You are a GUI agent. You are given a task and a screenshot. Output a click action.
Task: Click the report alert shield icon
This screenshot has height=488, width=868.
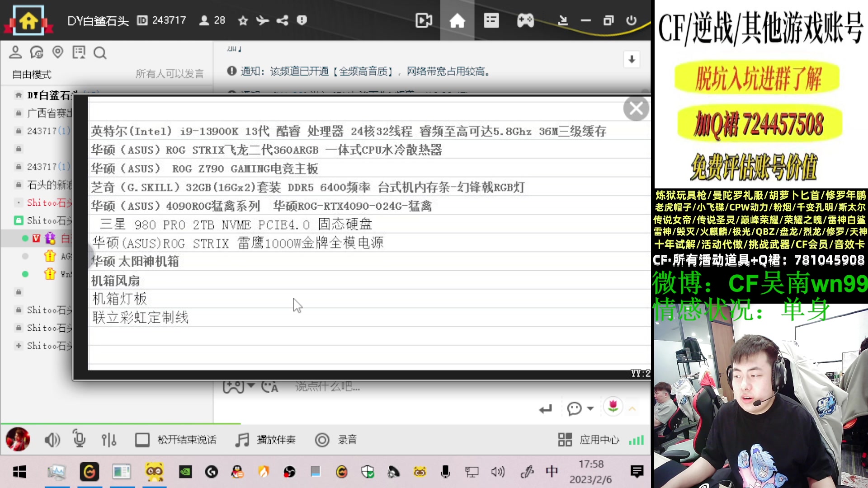click(302, 20)
